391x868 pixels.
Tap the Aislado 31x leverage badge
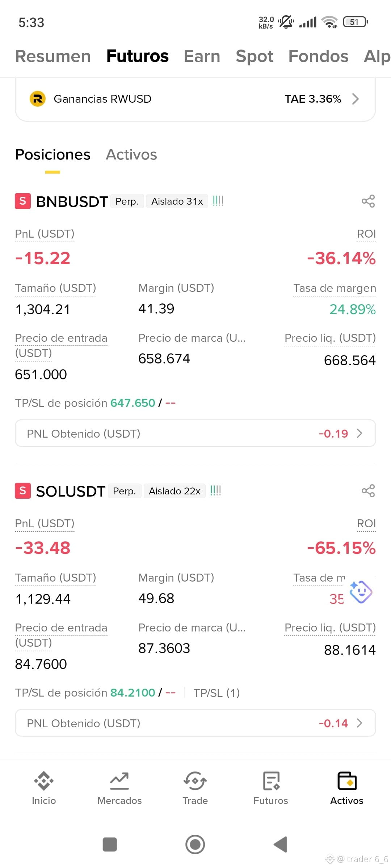[x=177, y=201]
